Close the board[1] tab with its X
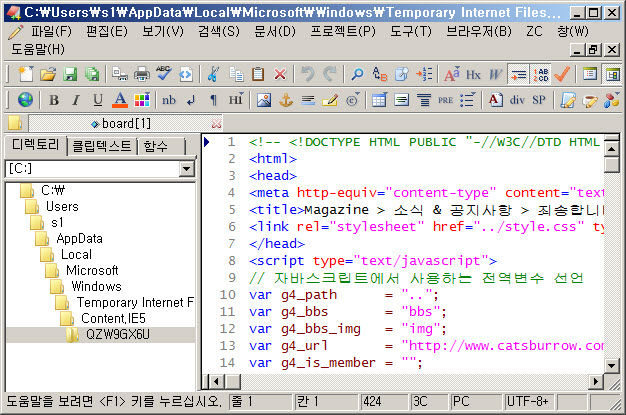626x415 pixels. [216, 124]
